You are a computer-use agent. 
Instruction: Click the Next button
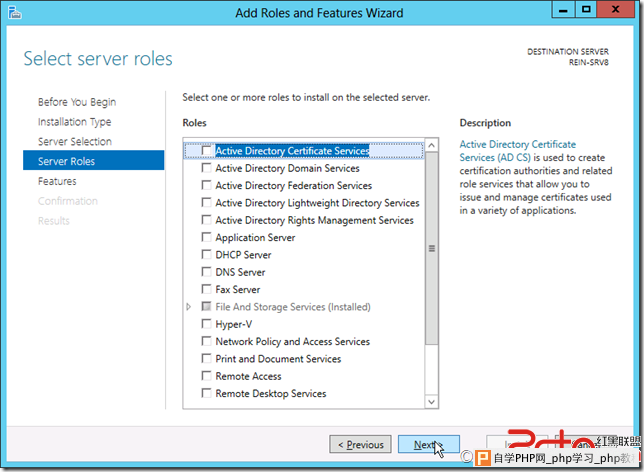(428, 444)
